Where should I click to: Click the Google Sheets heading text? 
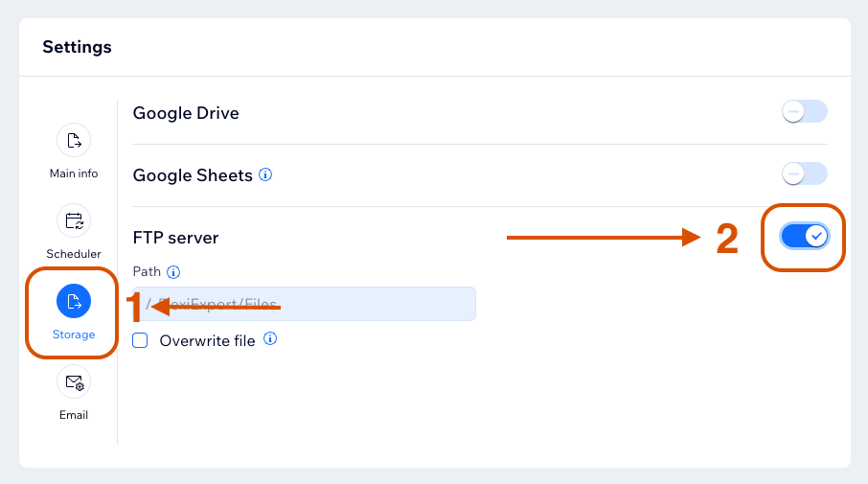tap(193, 175)
